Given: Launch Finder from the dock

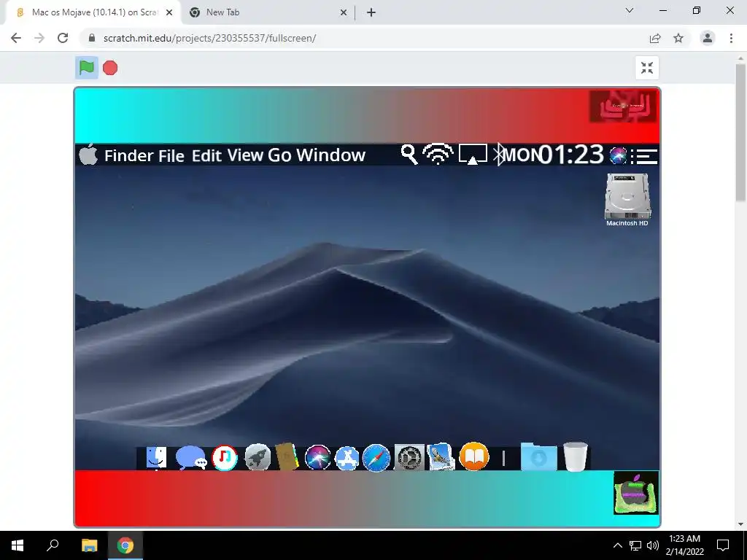Looking at the screenshot, I should click(156, 458).
